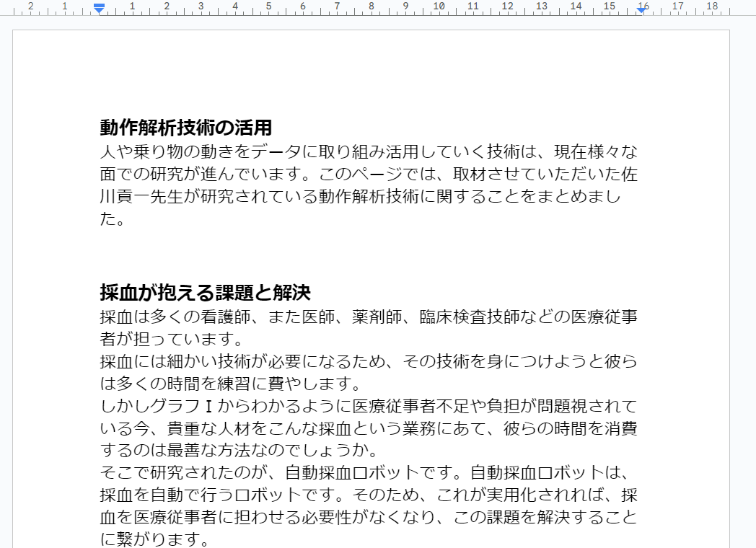
Task: Click the ruler at the 18 mark
Action: 711,6
